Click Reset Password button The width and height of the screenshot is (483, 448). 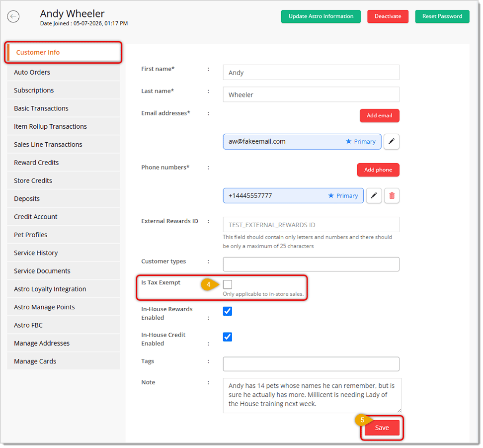point(443,16)
